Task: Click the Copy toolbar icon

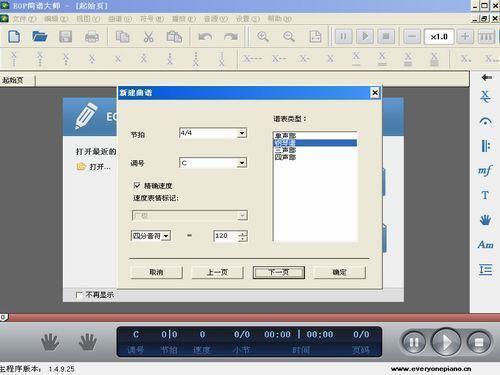Action: pyautogui.click(x=122, y=36)
